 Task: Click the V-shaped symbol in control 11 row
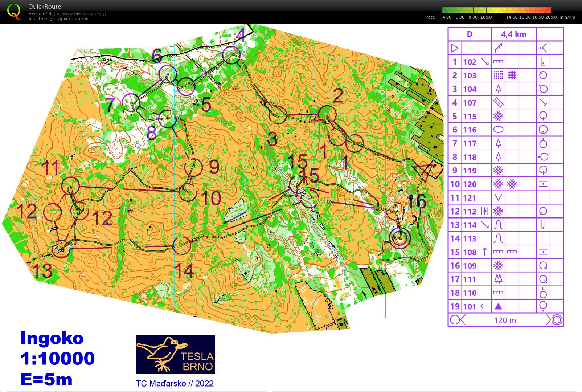coord(499,197)
